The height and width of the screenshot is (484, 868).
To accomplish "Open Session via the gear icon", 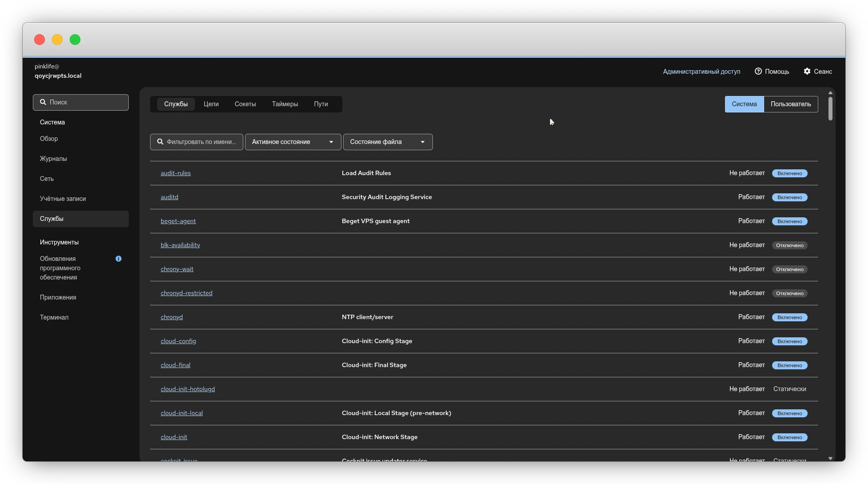I will click(x=807, y=72).
